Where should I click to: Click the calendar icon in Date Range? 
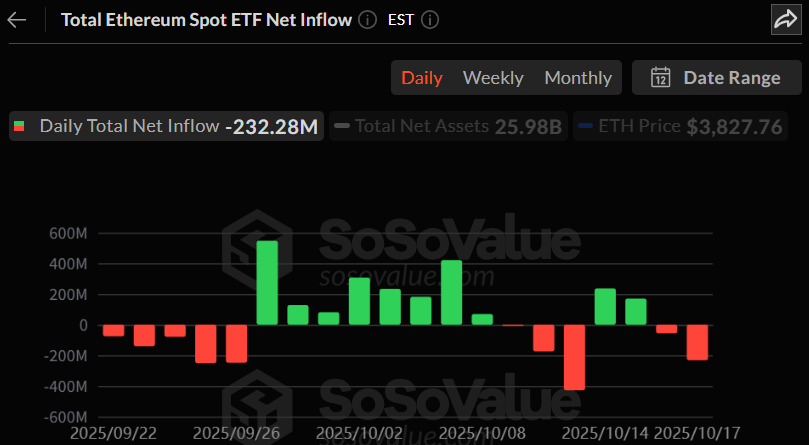pos(660,77)
